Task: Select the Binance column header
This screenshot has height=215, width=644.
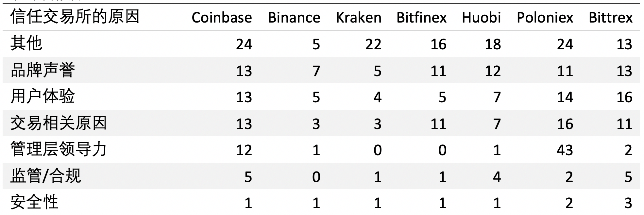Action: tap(294, 18)
